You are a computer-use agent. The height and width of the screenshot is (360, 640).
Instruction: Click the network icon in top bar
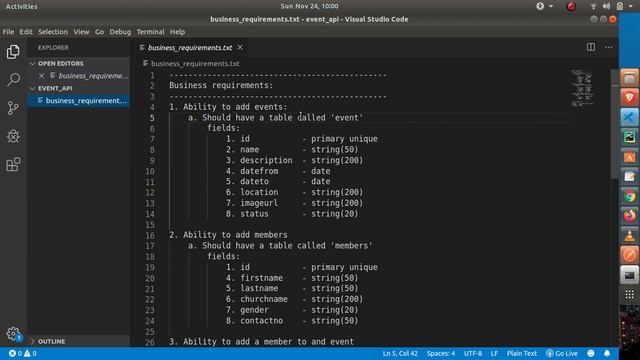[593, 6]
